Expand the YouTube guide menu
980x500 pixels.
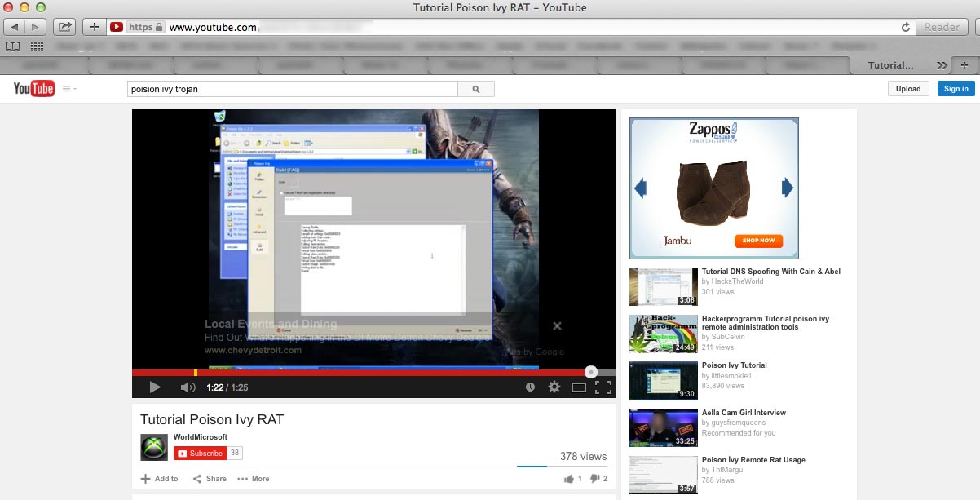pos(68,89)
